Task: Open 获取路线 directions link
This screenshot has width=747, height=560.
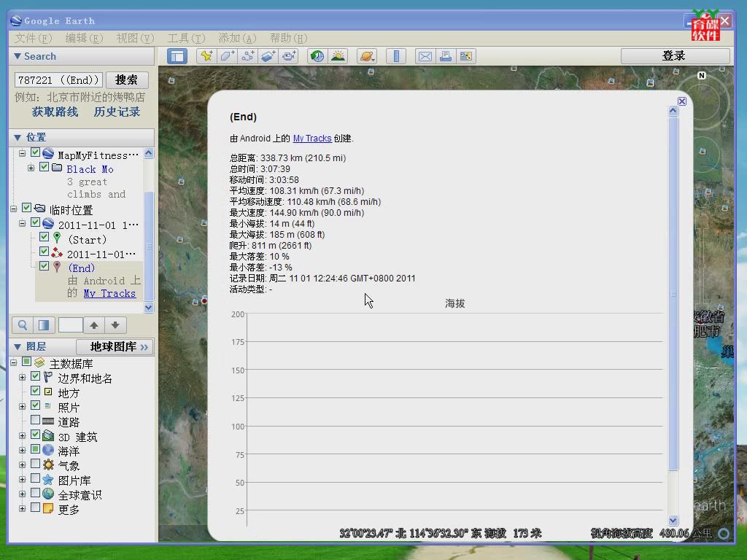Action: pos(55,112)
